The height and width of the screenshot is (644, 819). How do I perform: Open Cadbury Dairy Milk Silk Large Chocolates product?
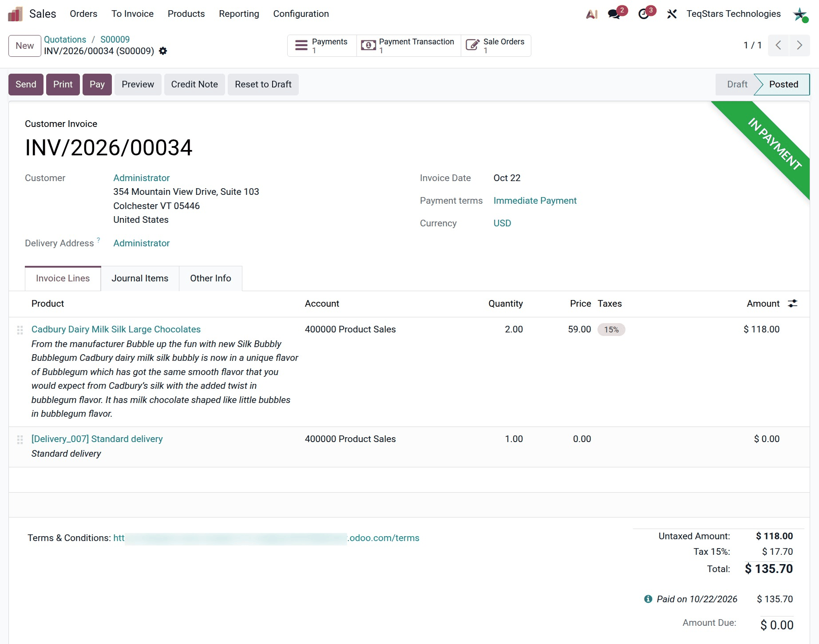coord(116,329)
